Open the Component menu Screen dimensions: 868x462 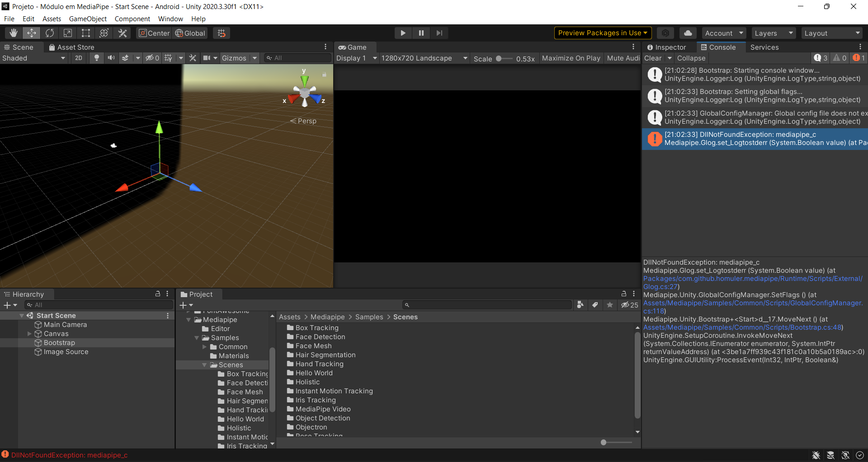pos(132,19)
